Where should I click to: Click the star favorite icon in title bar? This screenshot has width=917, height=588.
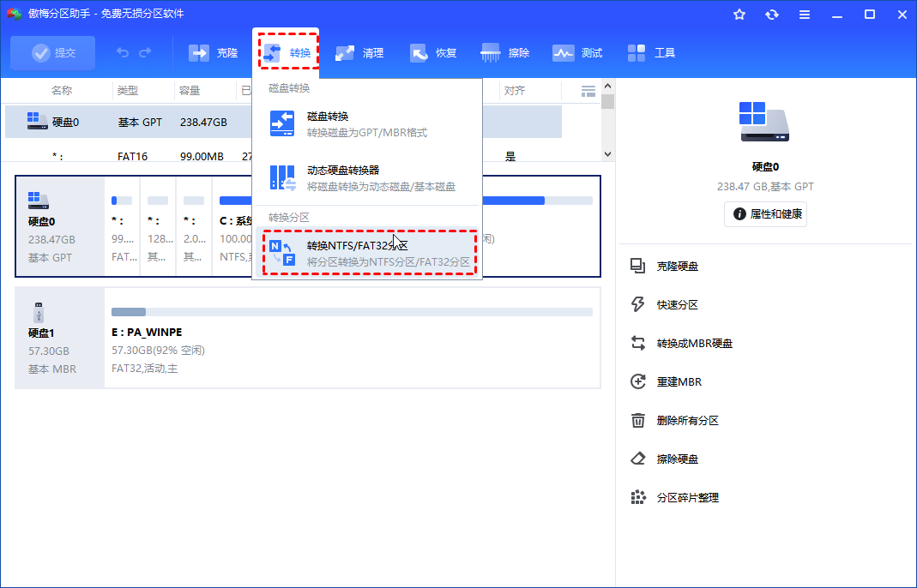[739, 15]
